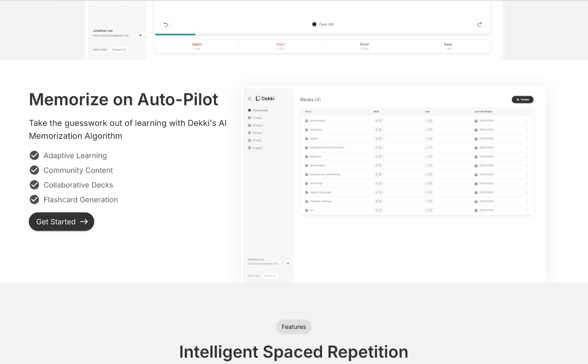Click the History deck folder icon

click(307, 139)
